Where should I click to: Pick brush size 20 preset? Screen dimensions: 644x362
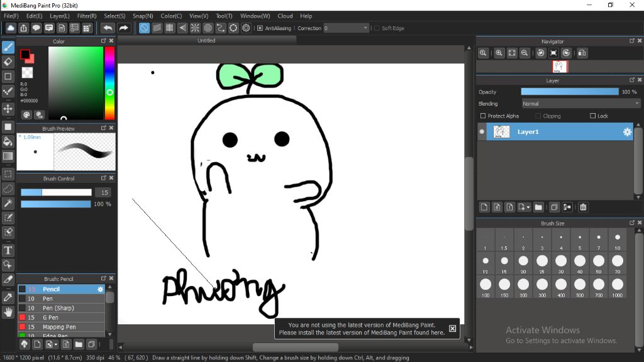(523, 263)
